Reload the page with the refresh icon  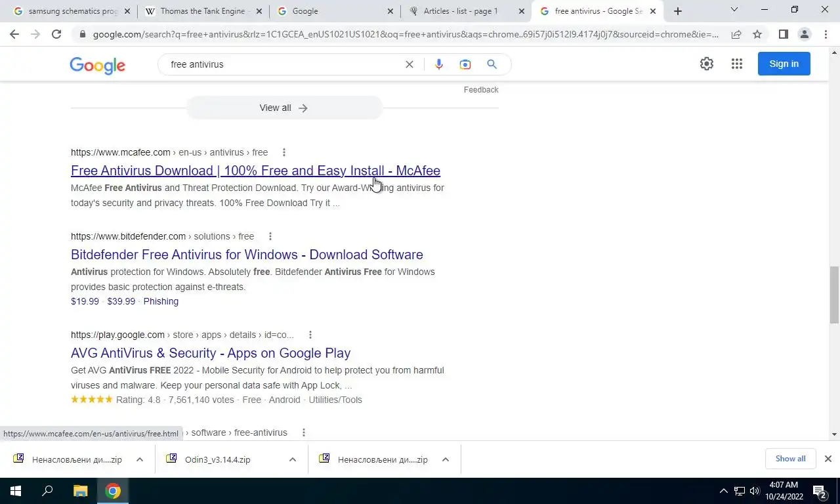56,34
